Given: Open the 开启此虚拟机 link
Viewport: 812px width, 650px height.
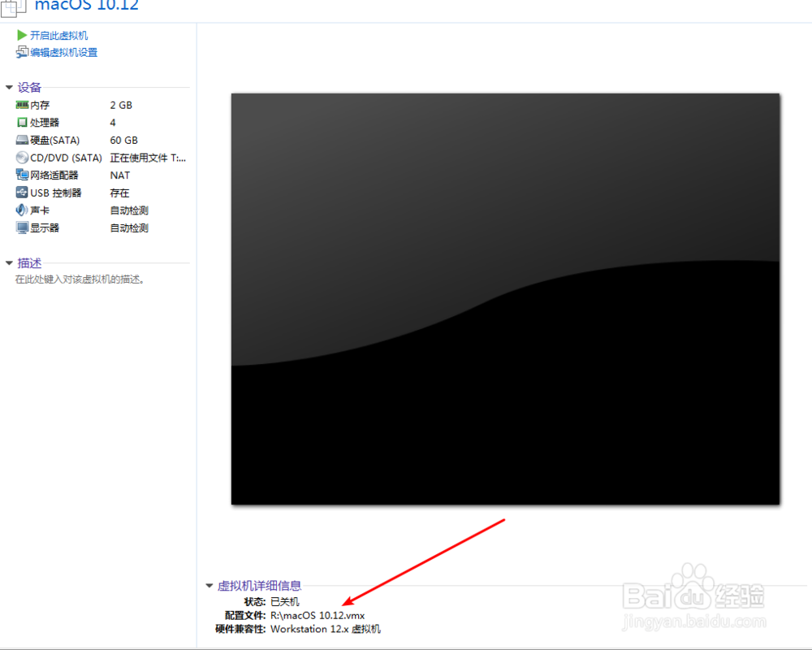Looking at the screenshot, I should pos(59,35).
